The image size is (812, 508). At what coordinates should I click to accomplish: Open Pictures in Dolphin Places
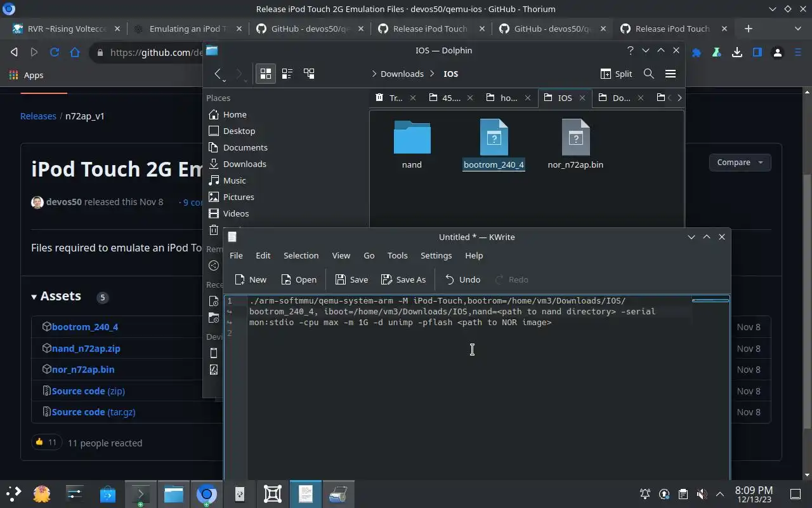[239, 197]
